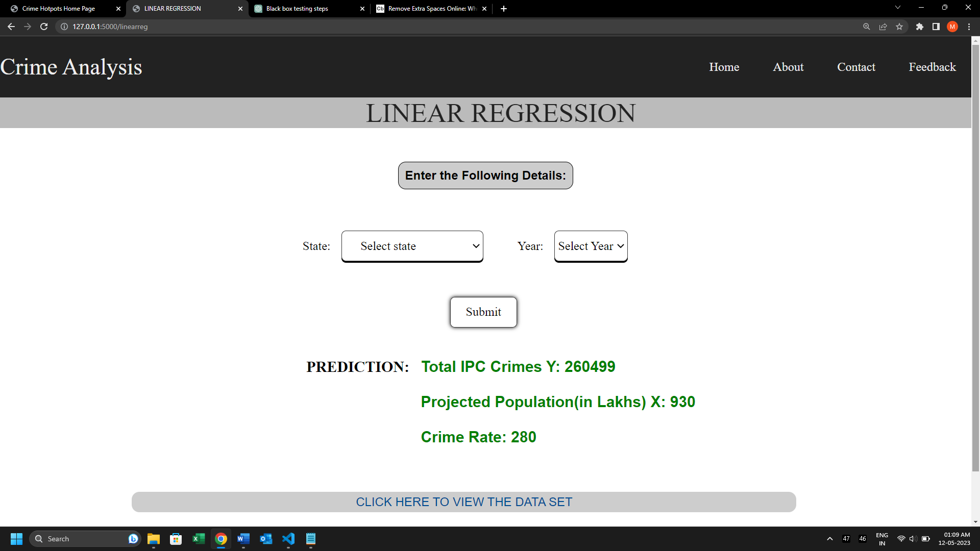This screenshot has width=980, height=551.
Task: Click the Submit button
Action: pos(483,312)
